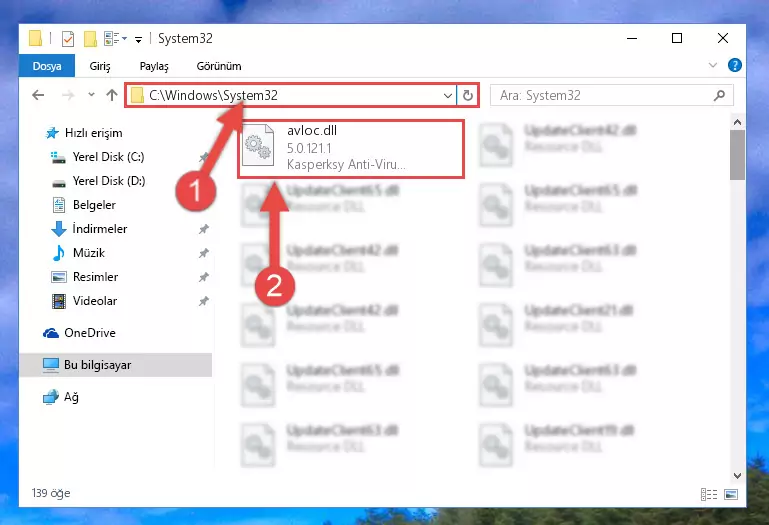Maximize the System32 window
The height and width of the screenshot is (525, 769).
677,38
